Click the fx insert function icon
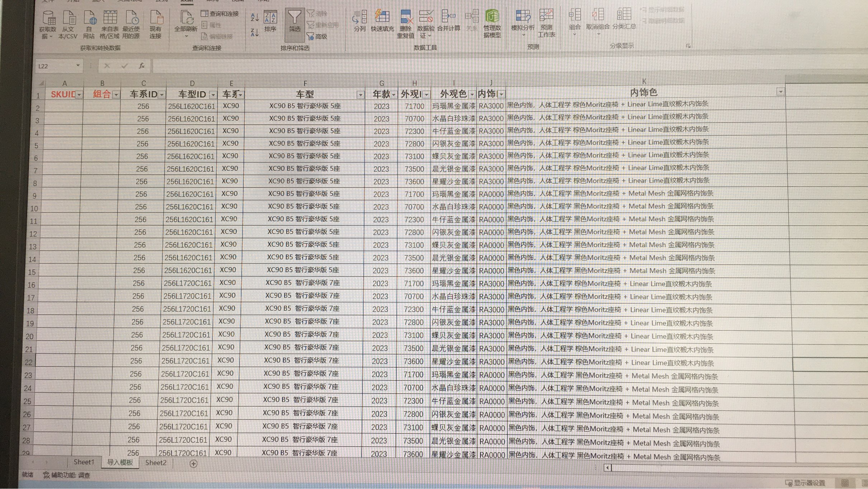Screen dimensions: 868x489 pyautogui.click(x=142, y=66)
